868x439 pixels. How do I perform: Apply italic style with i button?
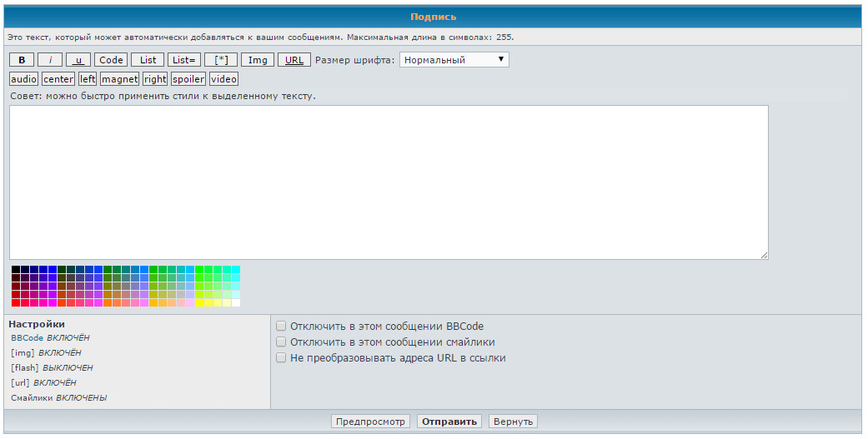click(x=50, y=60)
